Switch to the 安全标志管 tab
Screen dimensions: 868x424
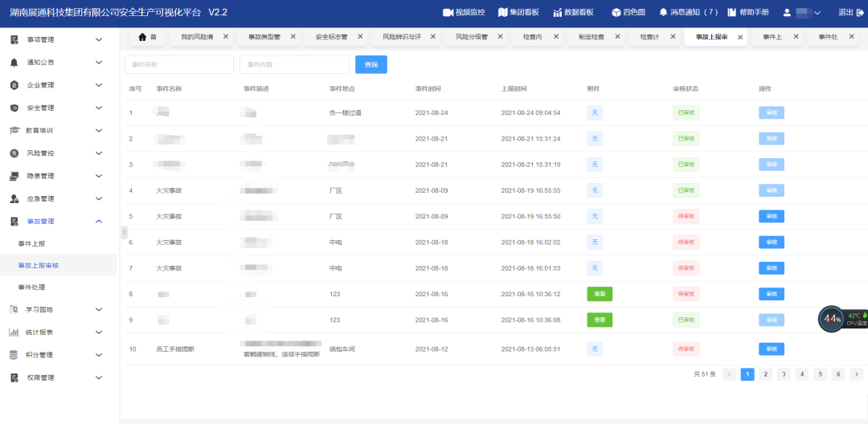click(331, 37)
